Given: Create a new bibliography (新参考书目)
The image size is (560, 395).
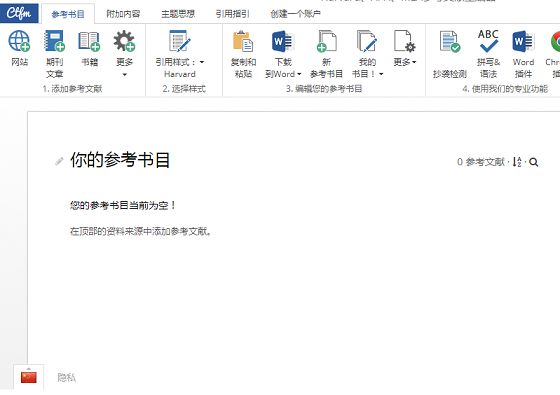Looking at the screenshot, I should [326, 54].
